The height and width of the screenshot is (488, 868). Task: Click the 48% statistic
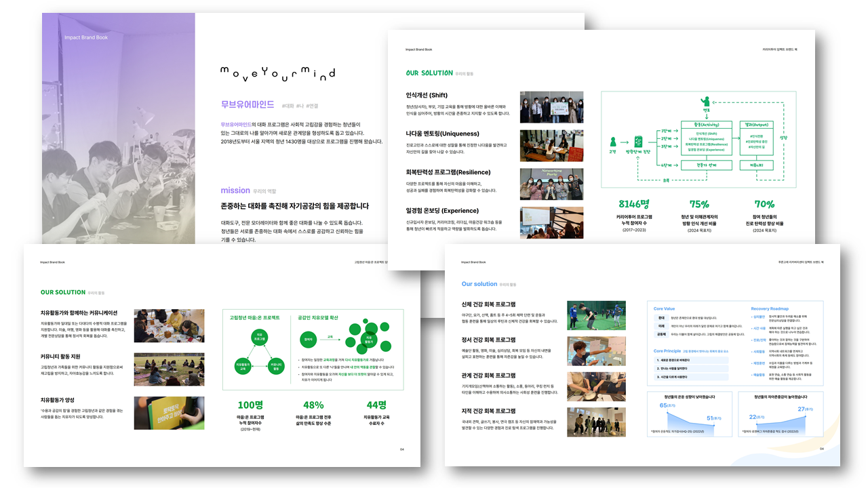click(x=313, y=405)
